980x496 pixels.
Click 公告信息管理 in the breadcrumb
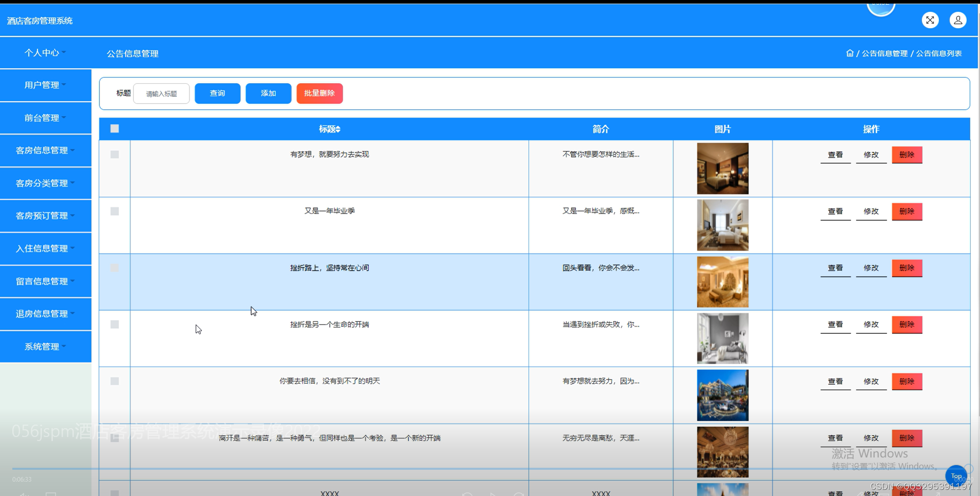click(x=884, y=53)
